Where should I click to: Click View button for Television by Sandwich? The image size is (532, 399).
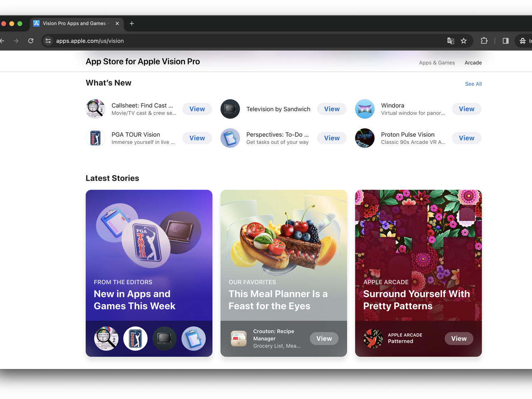tap(332, 109)
